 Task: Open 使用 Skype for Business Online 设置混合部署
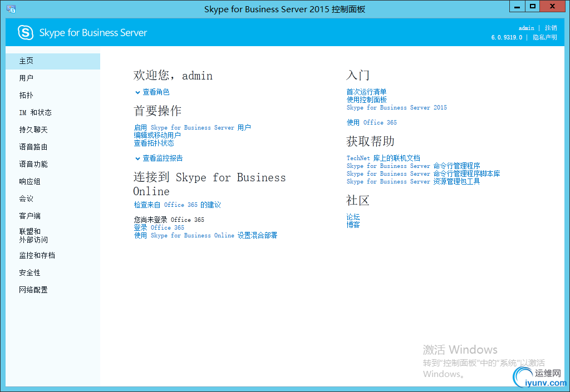tap(205, 235)
